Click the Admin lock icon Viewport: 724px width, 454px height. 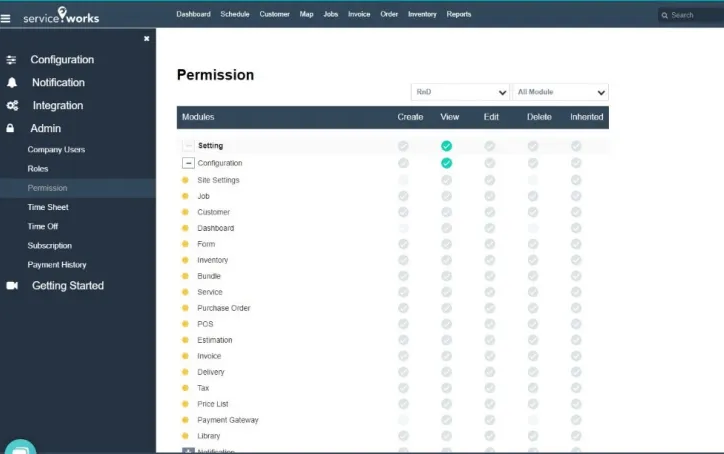click(x=11, y=129)
